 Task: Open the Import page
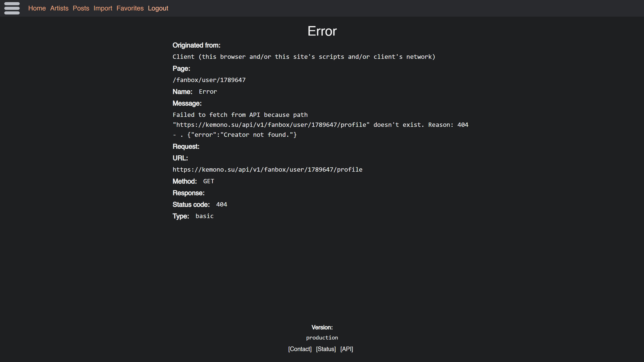click(x=103, y=8)
